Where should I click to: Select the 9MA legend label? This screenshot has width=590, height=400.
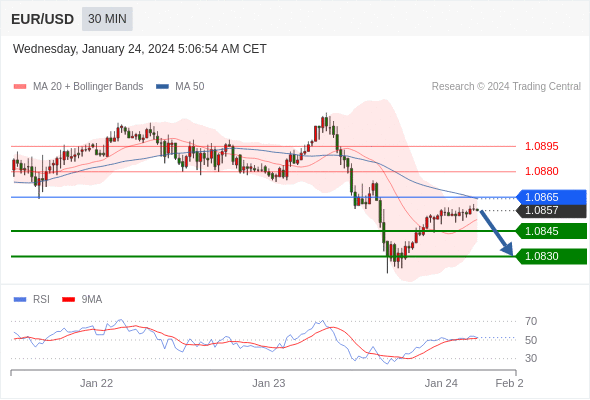[x=92, y=300]
